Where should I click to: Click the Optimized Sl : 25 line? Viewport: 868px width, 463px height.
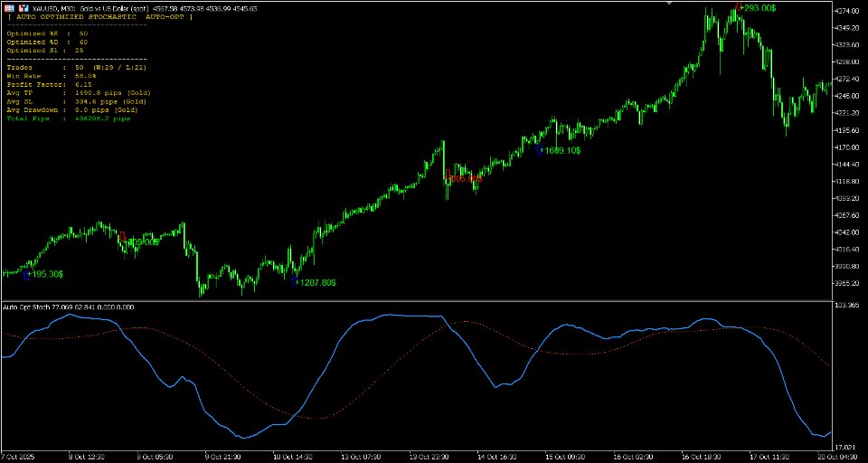45,51
